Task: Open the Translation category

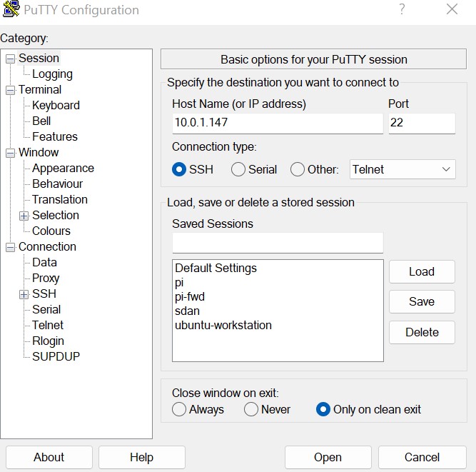Action: 60,199
